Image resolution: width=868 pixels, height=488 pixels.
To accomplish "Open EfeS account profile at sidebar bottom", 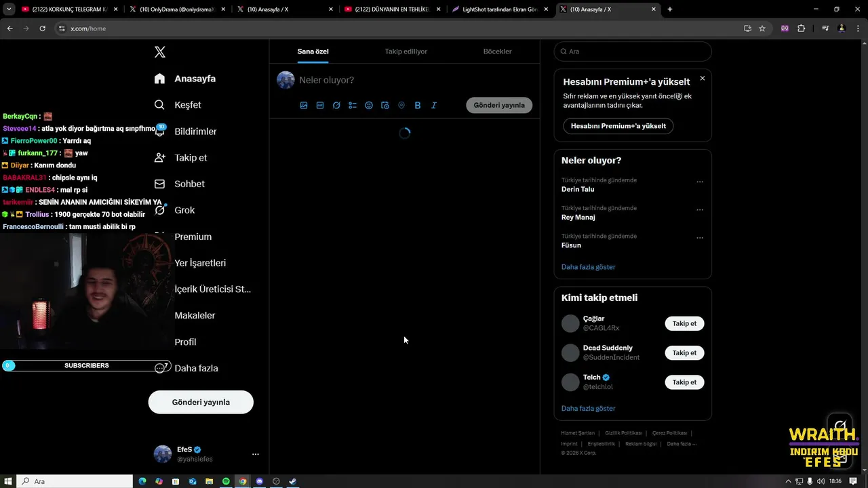I will 195,454.
